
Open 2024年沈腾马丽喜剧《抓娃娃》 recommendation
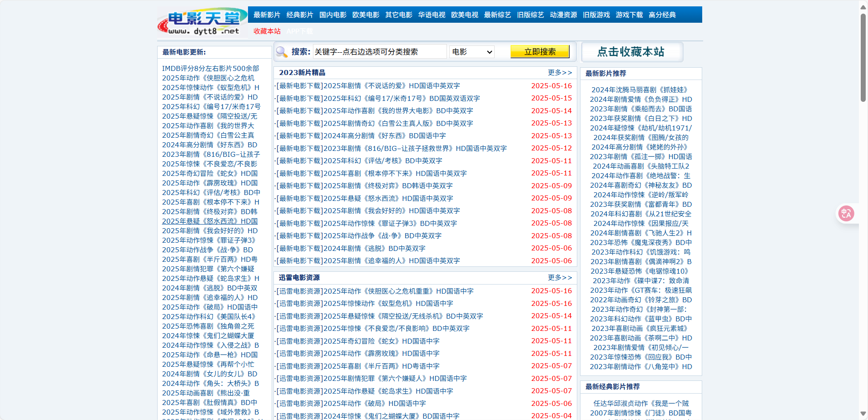pos(641,90)
